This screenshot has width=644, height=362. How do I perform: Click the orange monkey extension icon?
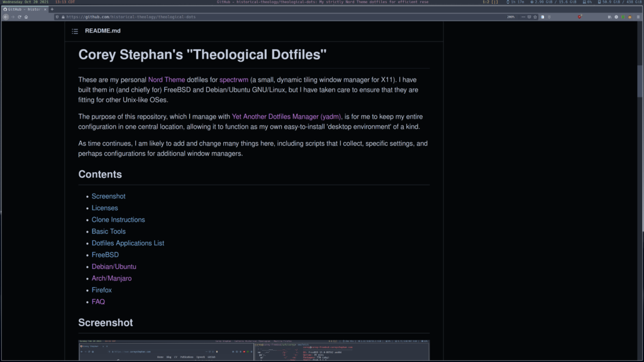click(630, 17)
